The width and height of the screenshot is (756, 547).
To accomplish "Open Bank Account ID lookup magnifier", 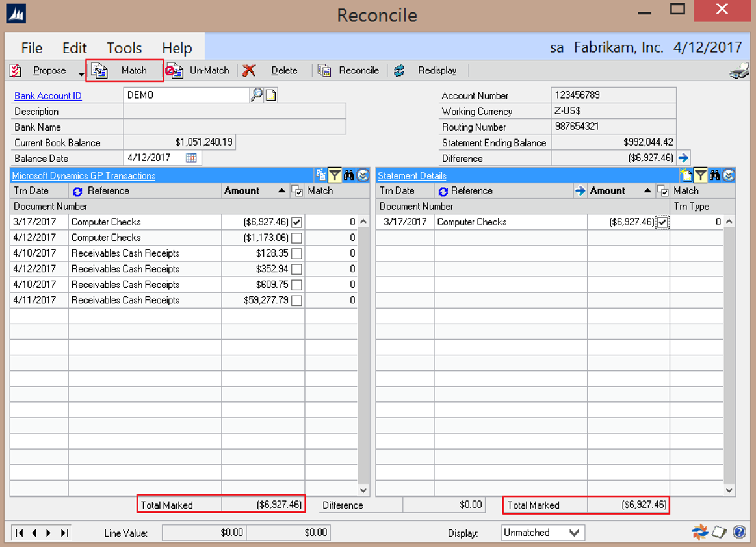I will tap(256, 95).
